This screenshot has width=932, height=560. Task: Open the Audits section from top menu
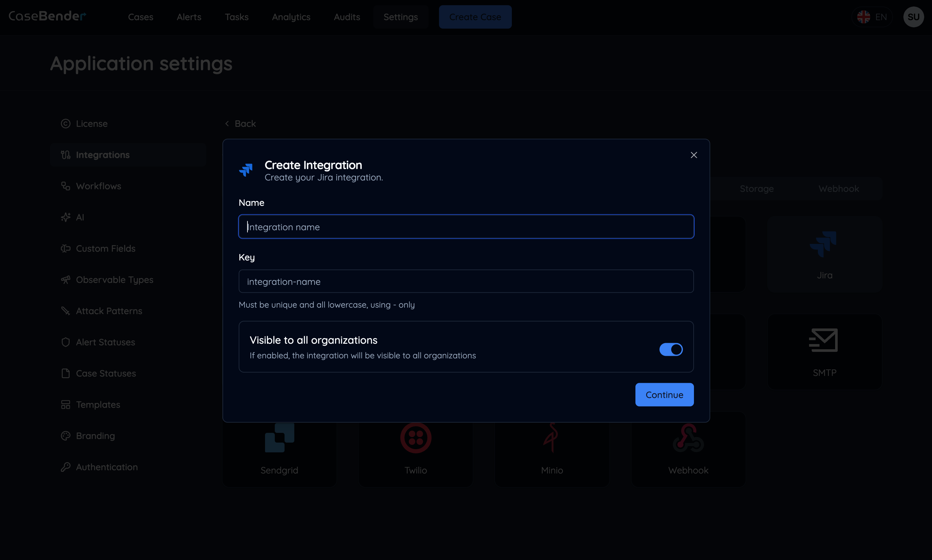pyautogui.click(x=346, y=17)
